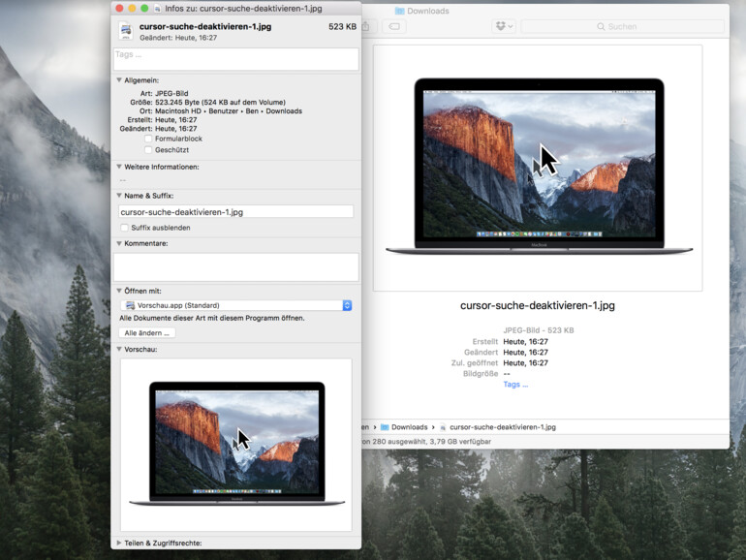The height and width of the screenshot is (560, 746).
Task: Click the 'Zul. geöffnet' time value in Finder
Action: point(526,363)
